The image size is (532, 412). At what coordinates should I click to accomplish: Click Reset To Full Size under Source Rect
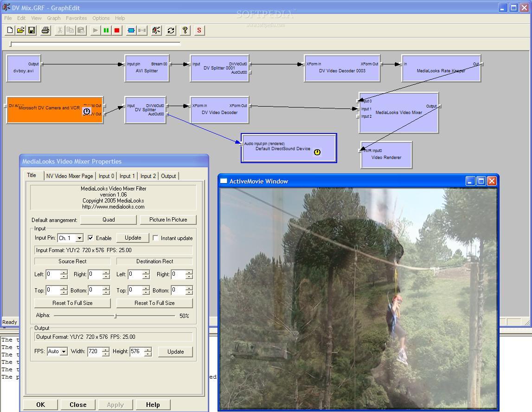pyautogui.click(x=73, y=303)
